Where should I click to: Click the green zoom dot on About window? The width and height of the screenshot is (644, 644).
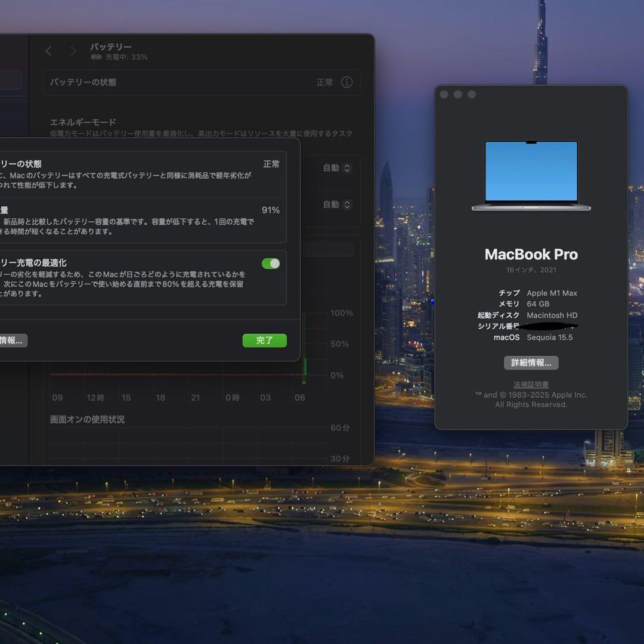(x=472, y=94)
